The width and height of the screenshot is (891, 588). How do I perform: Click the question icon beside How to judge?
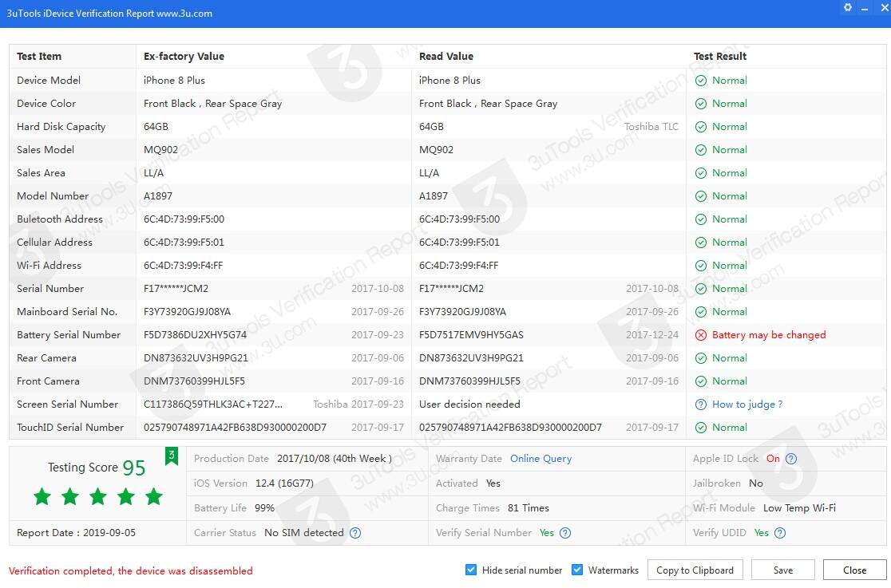[x=701, y=404]
